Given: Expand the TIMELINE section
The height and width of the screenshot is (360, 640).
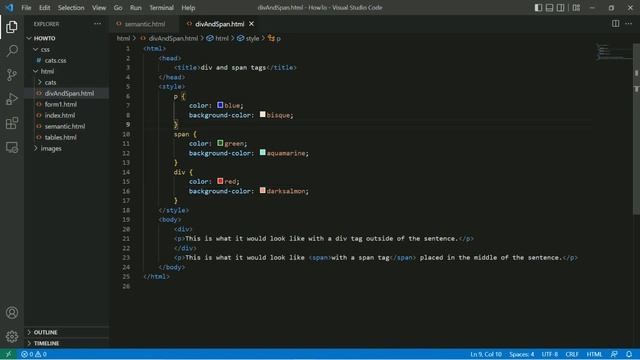Looking at the screenshot, I should pos(67,343).
